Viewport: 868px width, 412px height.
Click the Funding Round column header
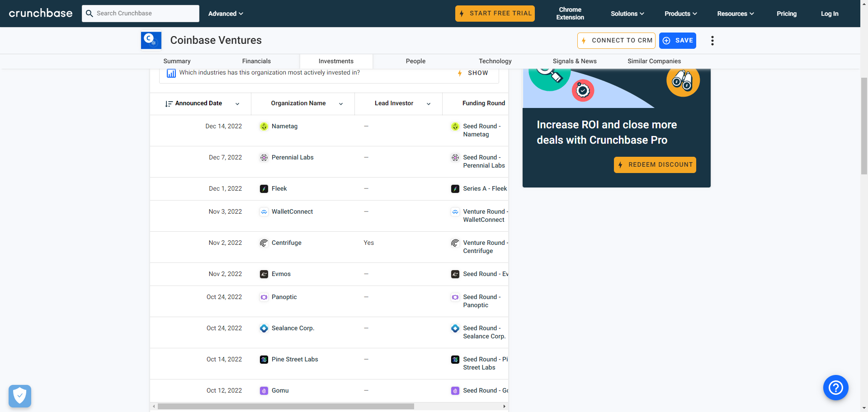tap(484, 103)
